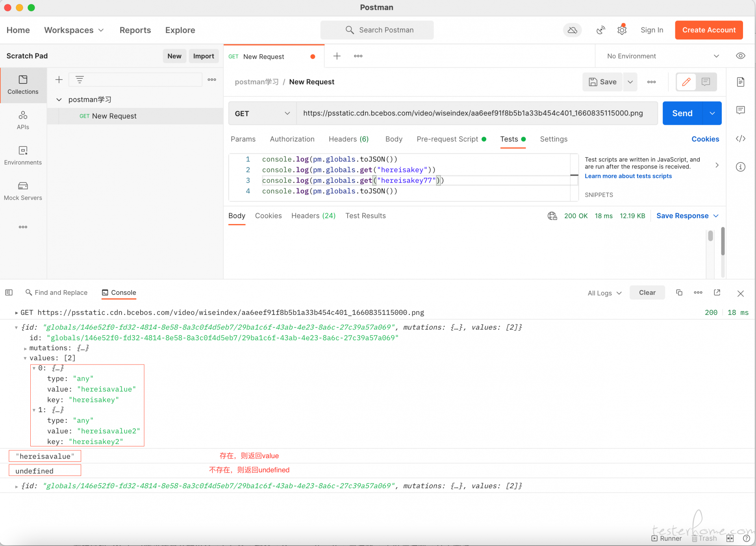The height and width of the screenshot is (546, 756).
Task: Click the network globe icon near status
Action: tap(552, 216)
